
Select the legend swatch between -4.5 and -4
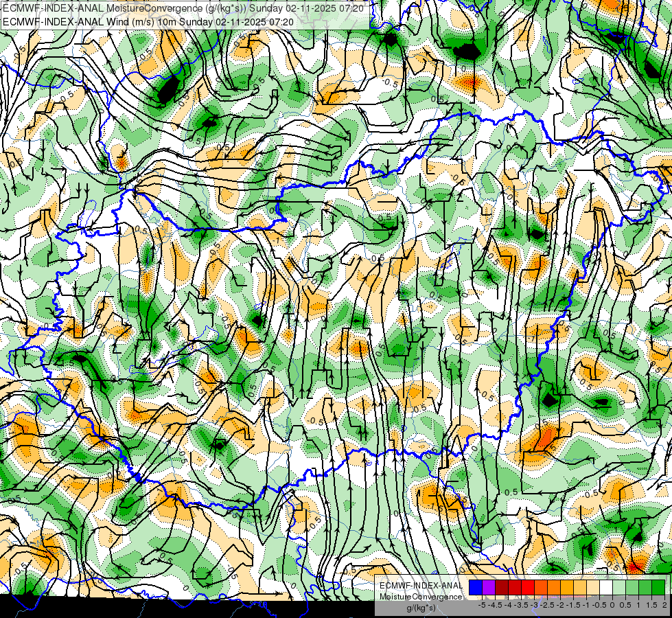[502, 588]
